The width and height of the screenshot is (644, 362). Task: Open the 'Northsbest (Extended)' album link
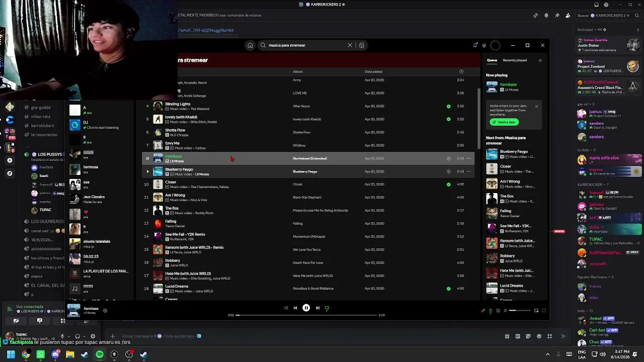310,158
